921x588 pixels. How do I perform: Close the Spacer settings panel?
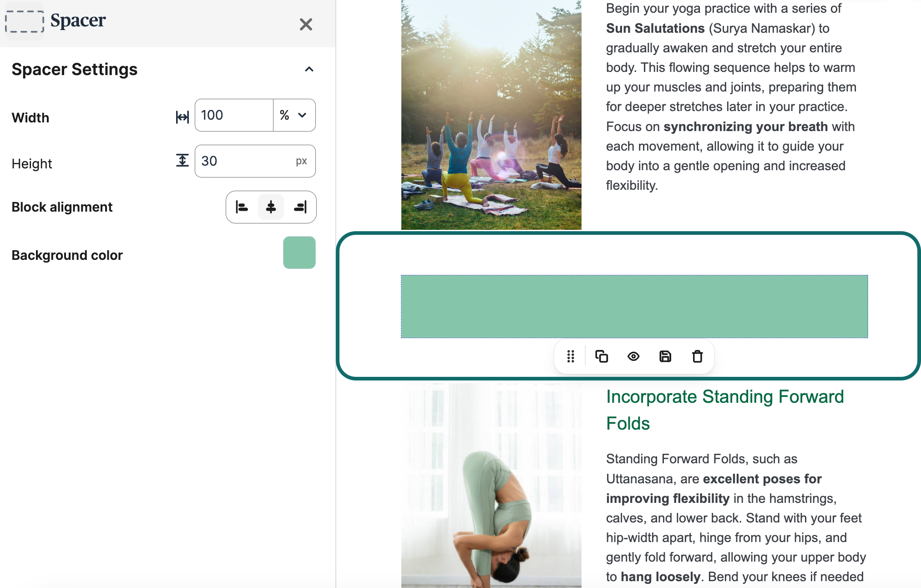click(x=306, y=24)
